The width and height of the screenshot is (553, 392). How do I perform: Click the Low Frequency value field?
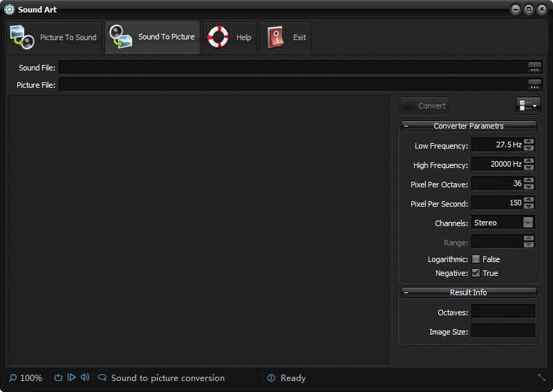(496, 145)
